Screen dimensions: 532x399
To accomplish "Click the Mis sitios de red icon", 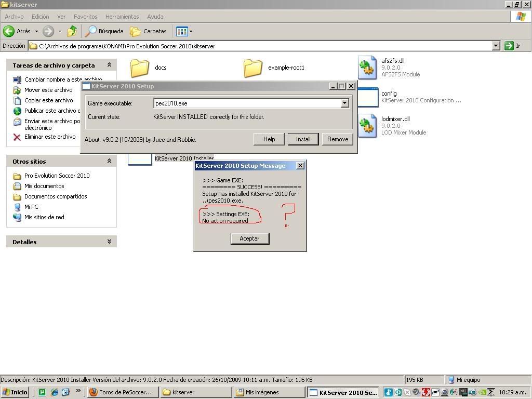I will 17,218.
